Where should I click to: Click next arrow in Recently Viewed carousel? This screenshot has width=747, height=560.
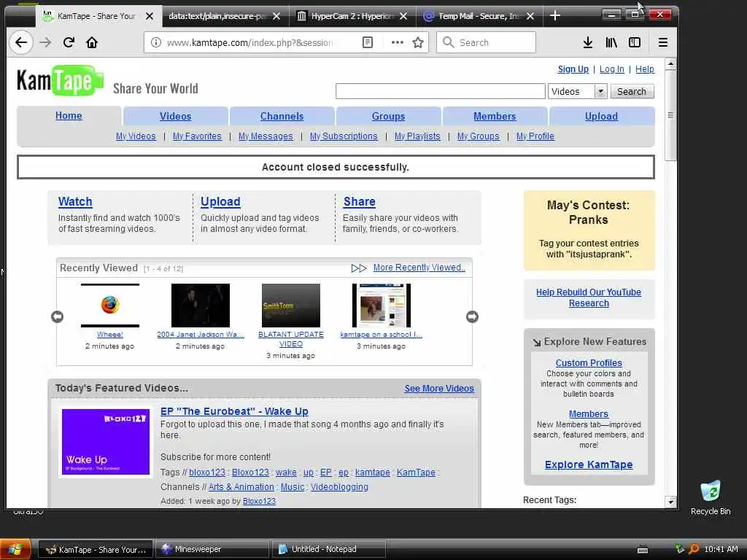click(x=472, y=316)
